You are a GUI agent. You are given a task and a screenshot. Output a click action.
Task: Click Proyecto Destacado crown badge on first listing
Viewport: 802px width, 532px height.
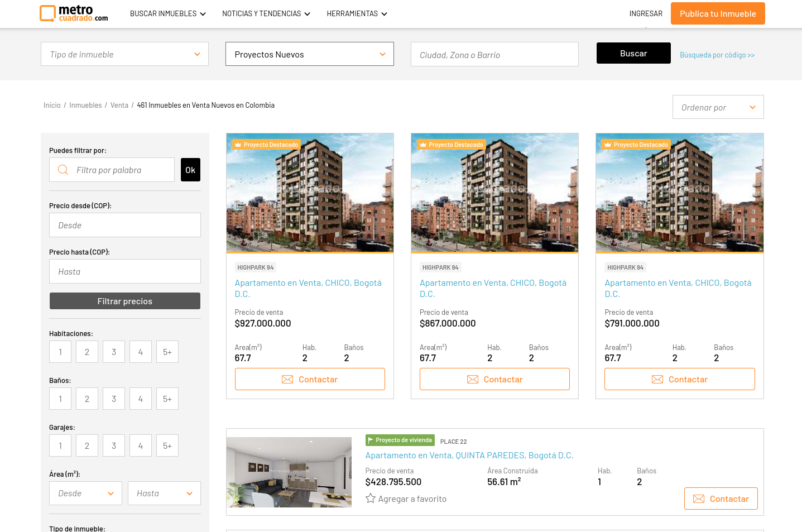point(266,145)
